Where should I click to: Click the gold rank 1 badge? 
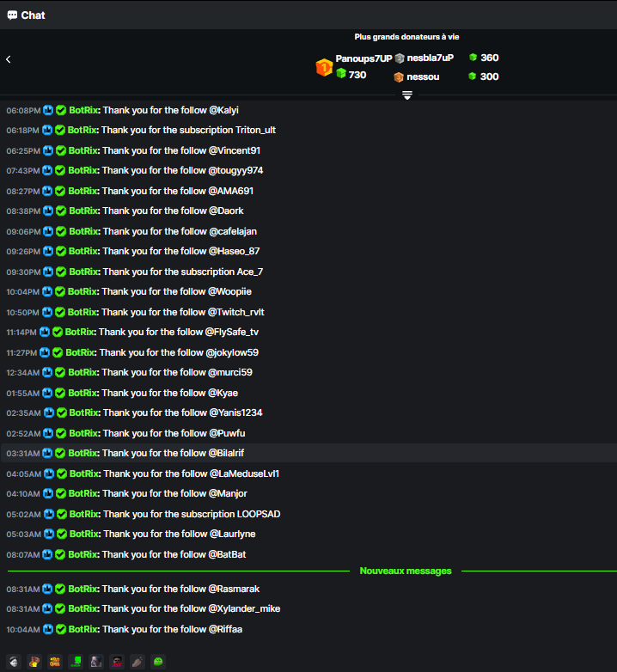[324, 67]
